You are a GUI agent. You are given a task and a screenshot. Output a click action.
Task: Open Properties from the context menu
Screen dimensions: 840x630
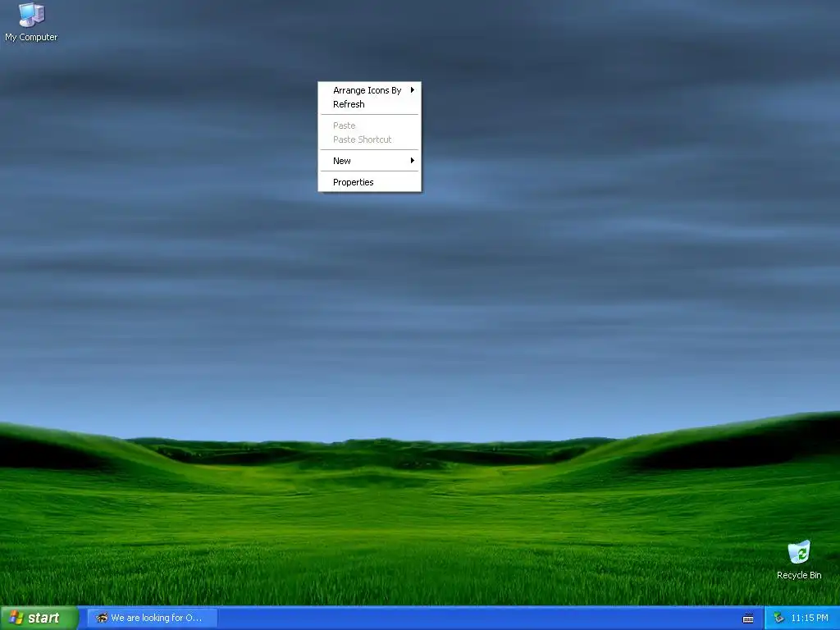point(369,182)
